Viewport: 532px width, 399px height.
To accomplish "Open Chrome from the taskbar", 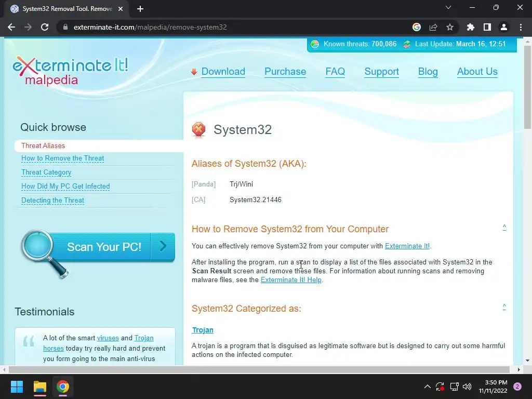I will pyautogui.click(x=63, y=387).
